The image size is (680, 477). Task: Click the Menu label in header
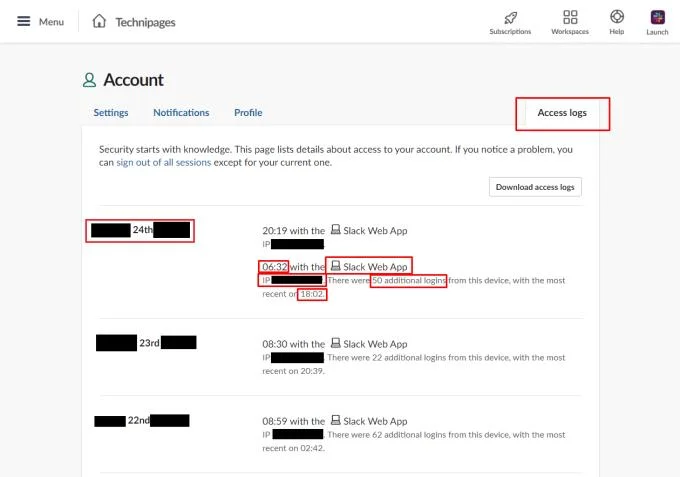(x=51, y=22)
